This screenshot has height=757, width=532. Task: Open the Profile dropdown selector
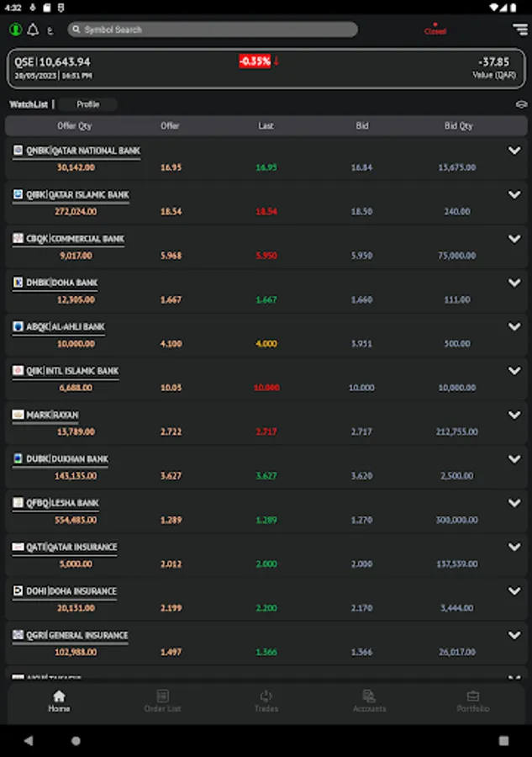pos(88,104)
